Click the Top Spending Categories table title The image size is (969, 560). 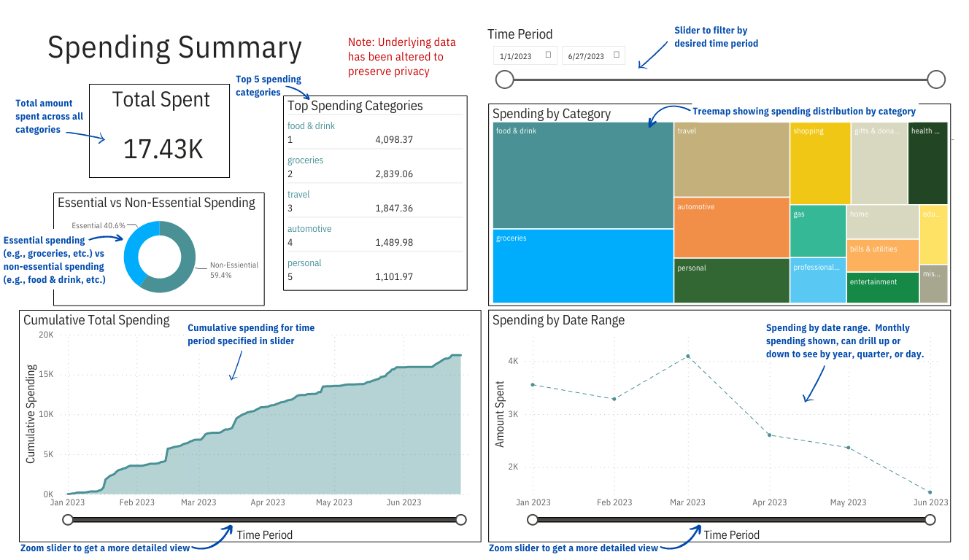tap(355, 106)
